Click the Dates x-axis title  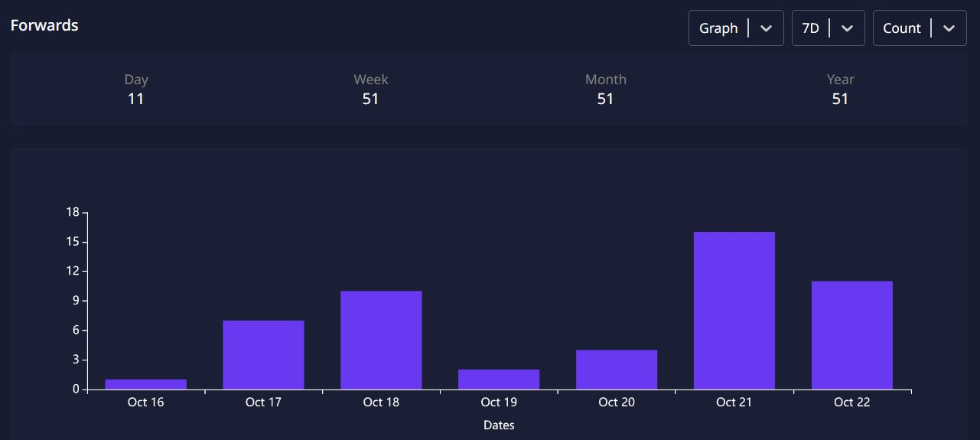click(499, 425)
